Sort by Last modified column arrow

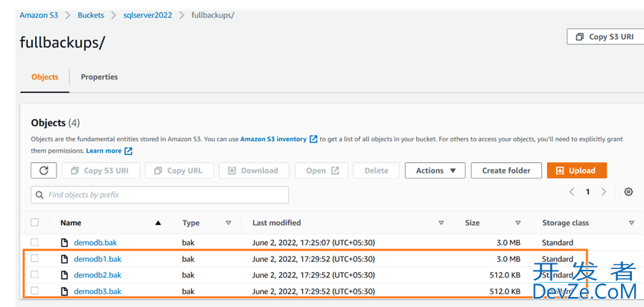pos(441,223)
